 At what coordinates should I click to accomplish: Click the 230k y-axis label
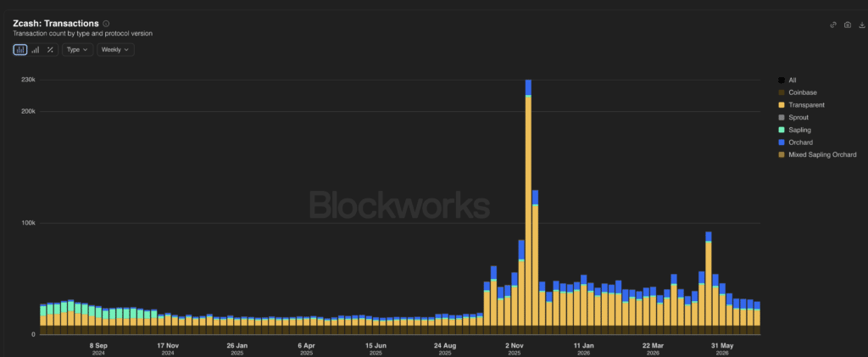(x=29, y=80)
